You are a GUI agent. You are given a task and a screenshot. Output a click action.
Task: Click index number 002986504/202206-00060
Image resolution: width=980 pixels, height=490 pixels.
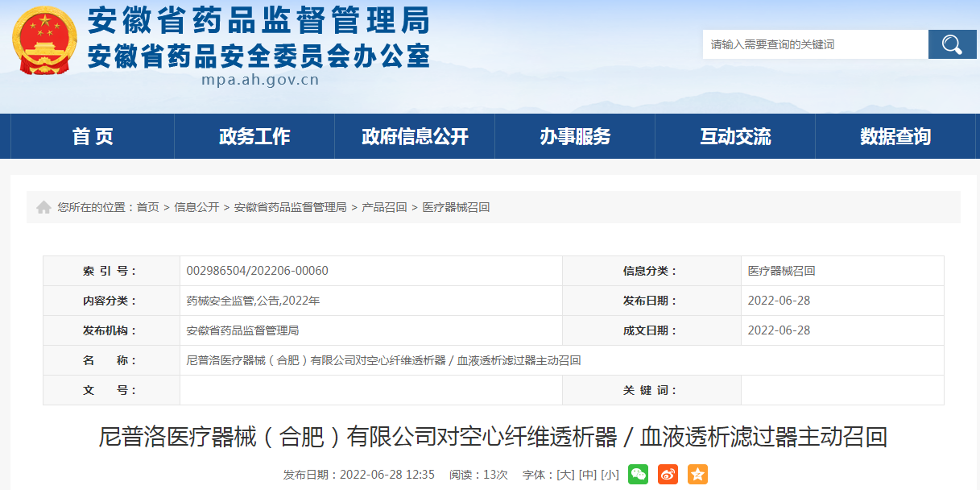[x=257, y=271]
